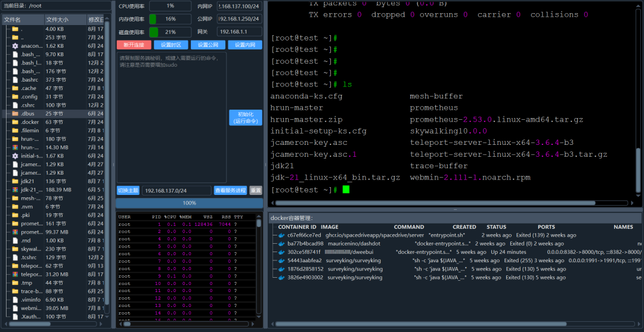Image resolution: width=644 pixels, height=332 pixels.
Task: Select the .tcshrc file row
Action: (x=54, y=257)
